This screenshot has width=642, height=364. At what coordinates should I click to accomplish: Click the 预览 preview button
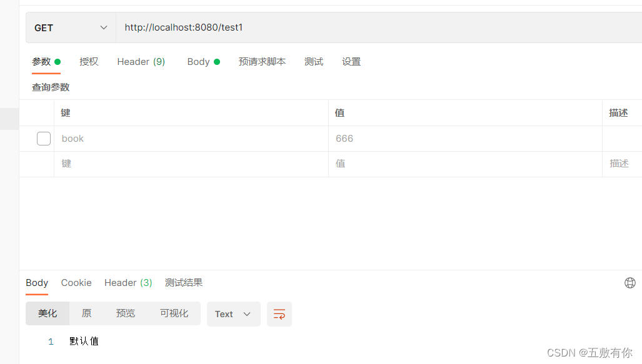[x=125, y=313]
